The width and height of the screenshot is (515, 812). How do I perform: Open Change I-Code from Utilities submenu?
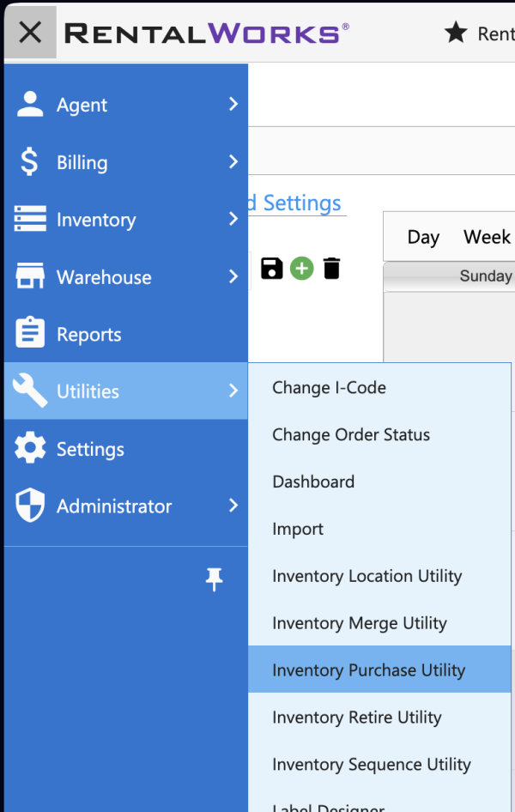(329, 388)
